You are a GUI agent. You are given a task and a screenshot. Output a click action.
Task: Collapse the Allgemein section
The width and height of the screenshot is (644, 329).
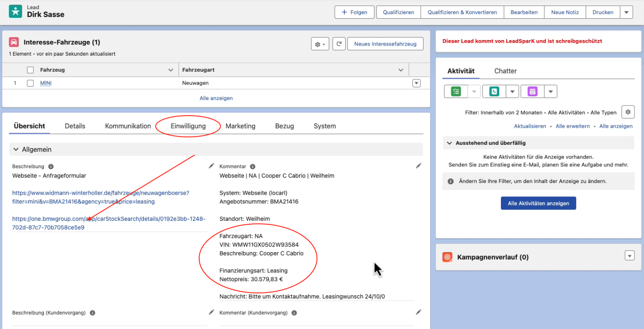[16, 150]
